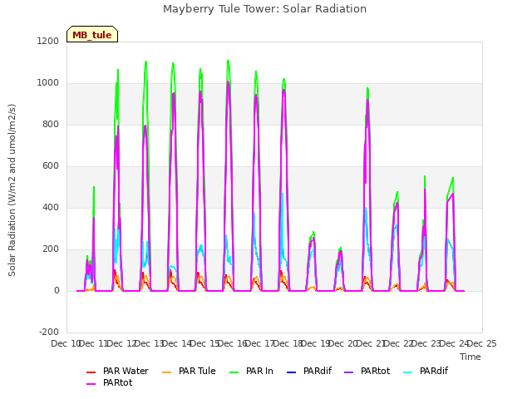Select the 'PAR In' legend label
This screenshot has width=532, height=399.
click(259, 372)
